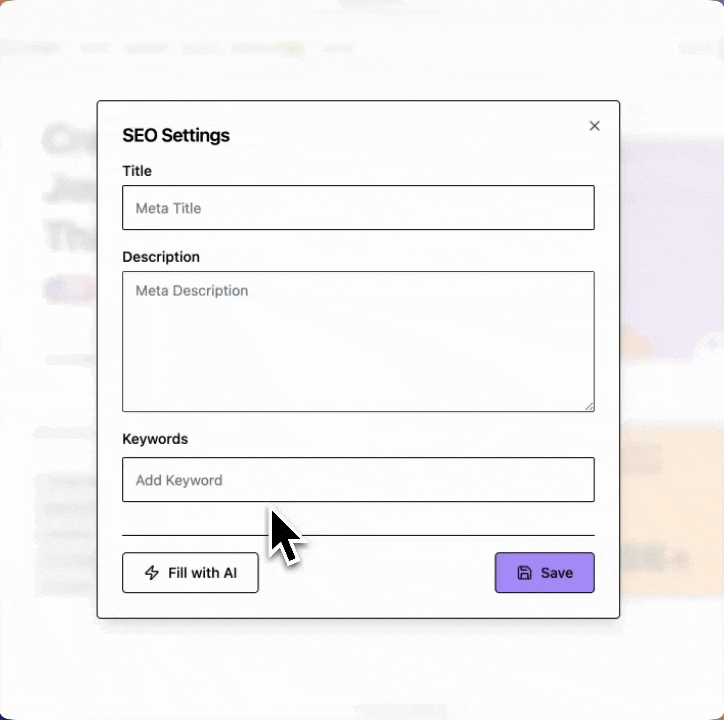Click the Keywords field label
This screenshot has height=720, width=724.
[155, 439]
